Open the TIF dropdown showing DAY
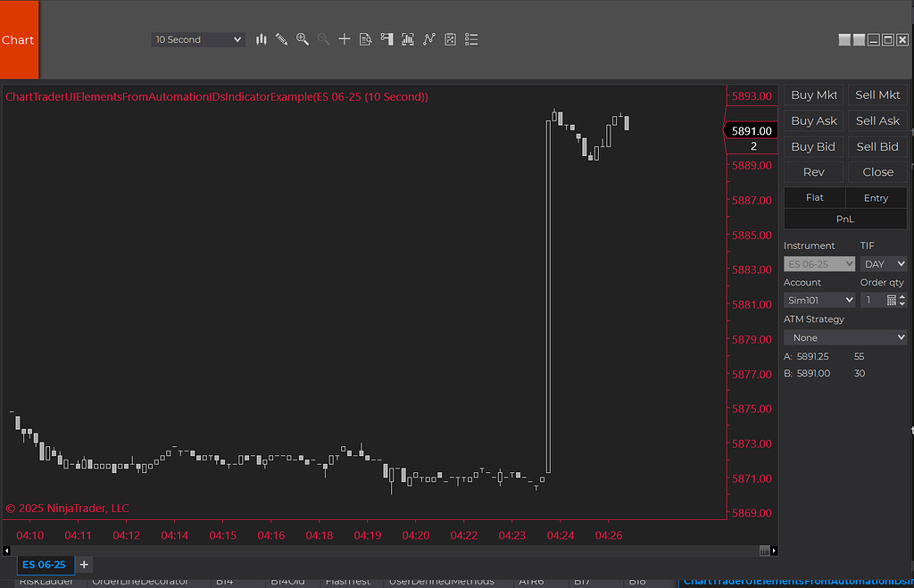Image resolution: width=914 pixels, height=588 pixels. pos(884,263)
